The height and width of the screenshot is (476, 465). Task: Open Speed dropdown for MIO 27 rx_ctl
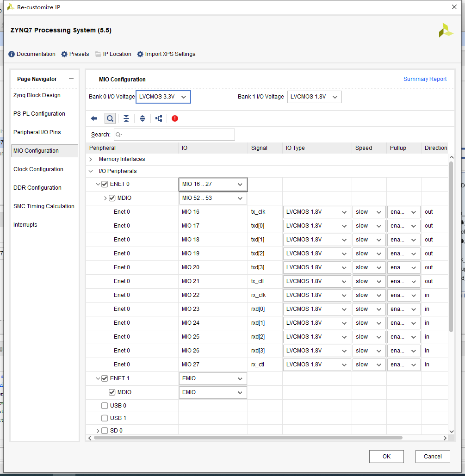point(369,365)
